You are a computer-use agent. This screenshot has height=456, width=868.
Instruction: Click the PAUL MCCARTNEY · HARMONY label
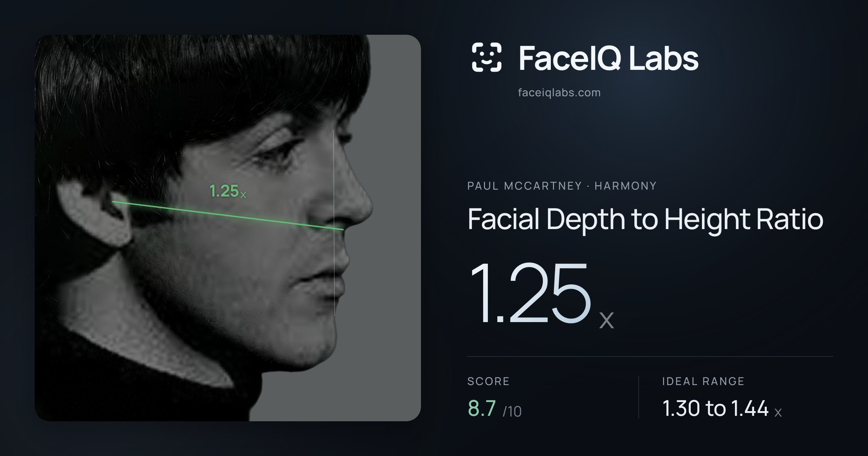562,186
